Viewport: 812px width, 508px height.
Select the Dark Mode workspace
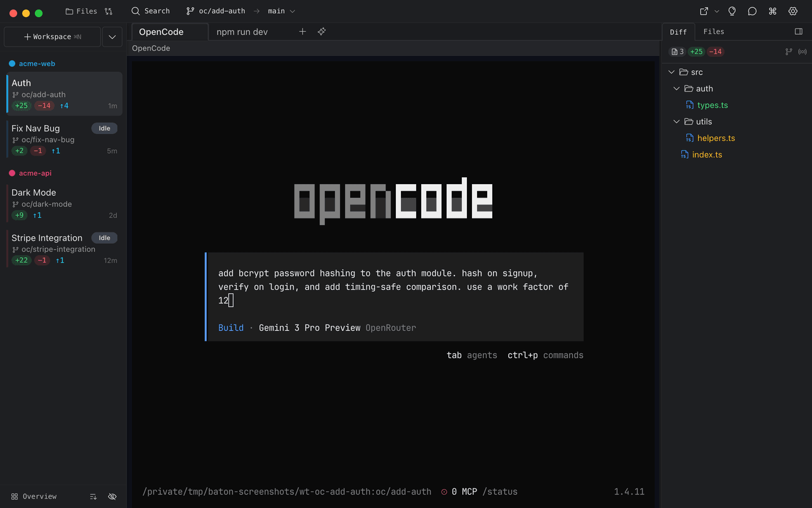[x=64, y=203]
